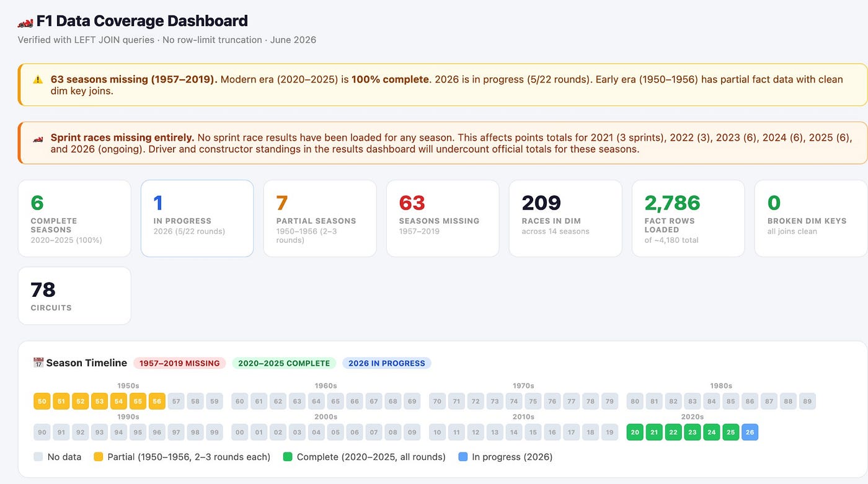Click '63 seasons missing (1957–2019)' text
The width and height of the screenshot is (868, 484).
(134, 79)
